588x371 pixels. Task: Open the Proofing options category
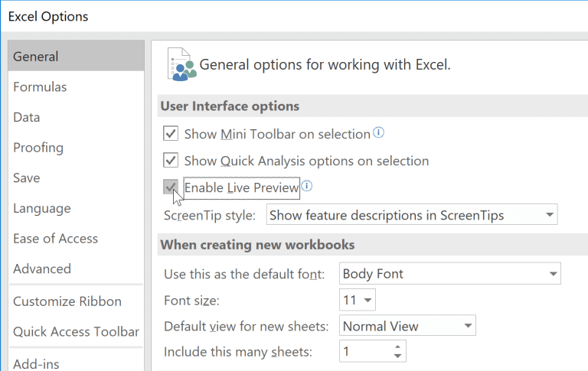point(38,148)
